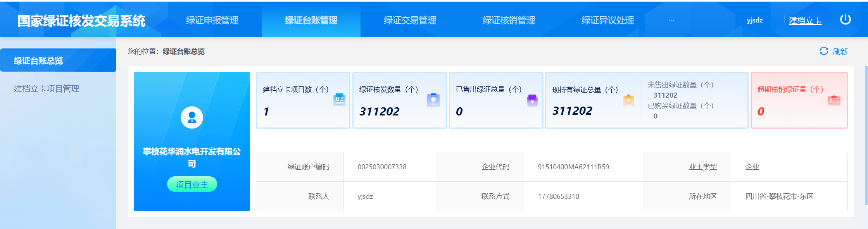Image resolution: width=868 pixels, height=229 pixels.
Task: Click the vertical scrollbar on right edge
Action: click(x=866, y=136)
